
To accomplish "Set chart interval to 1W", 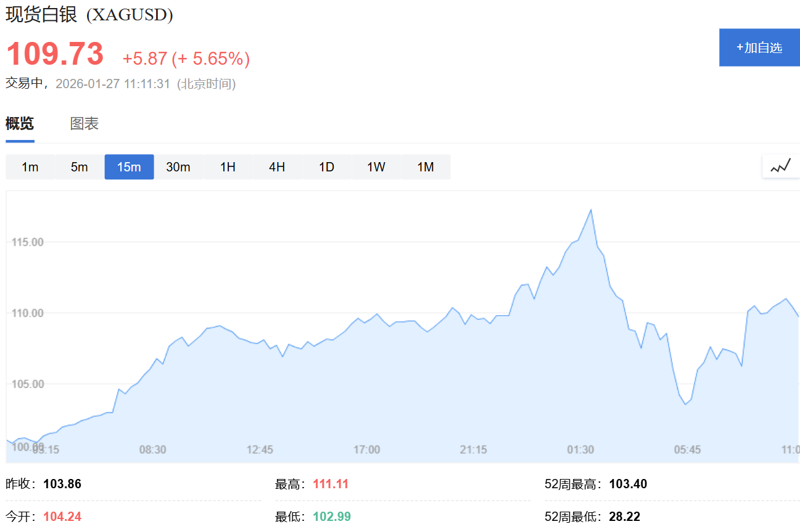I will click(376, 167).
